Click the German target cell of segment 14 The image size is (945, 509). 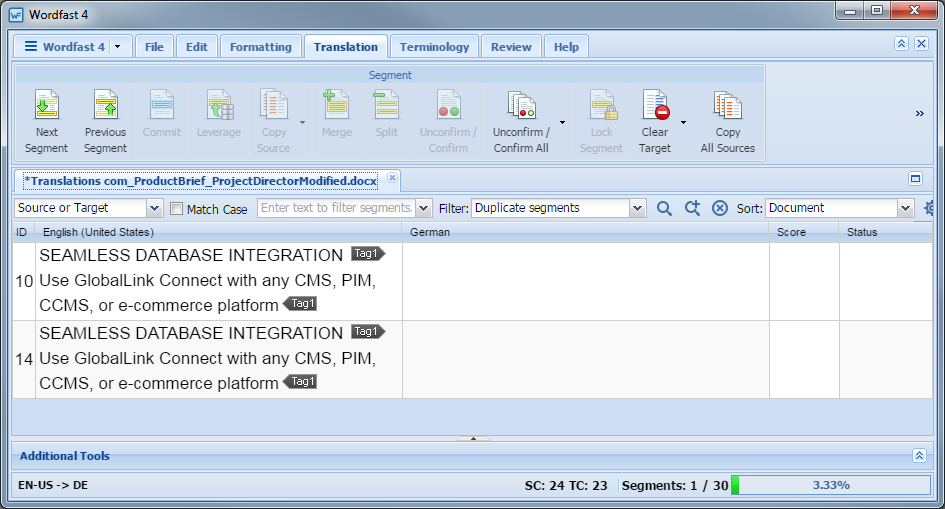[586, 360]
